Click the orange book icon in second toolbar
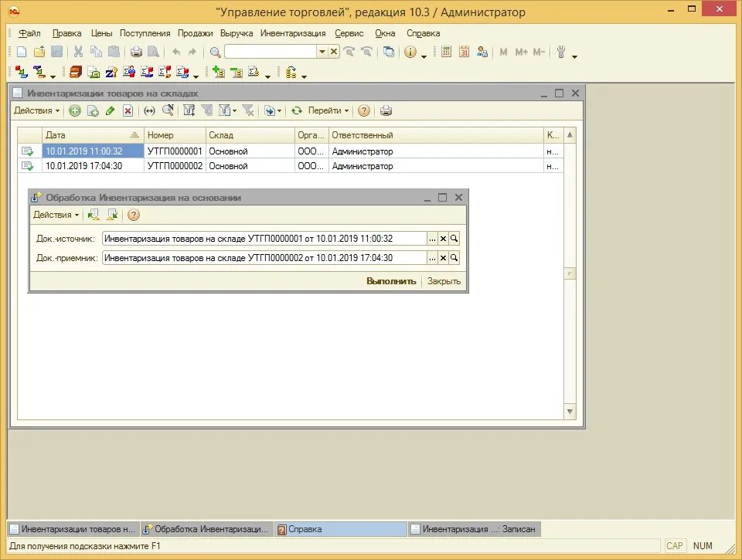 pyautogui.click(x=76, y=72)
